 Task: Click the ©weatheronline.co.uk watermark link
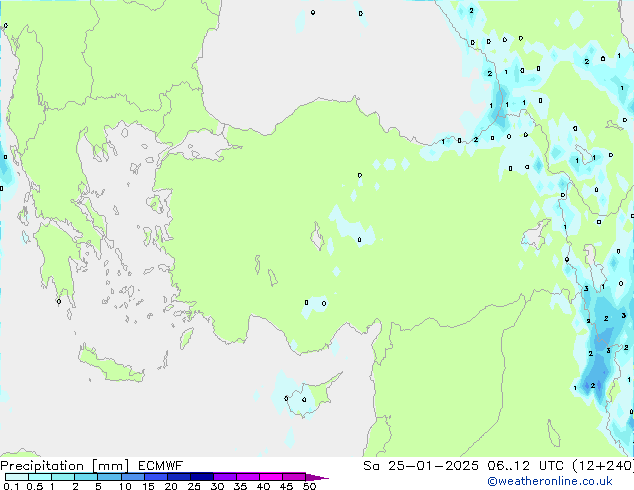(571, 481)
